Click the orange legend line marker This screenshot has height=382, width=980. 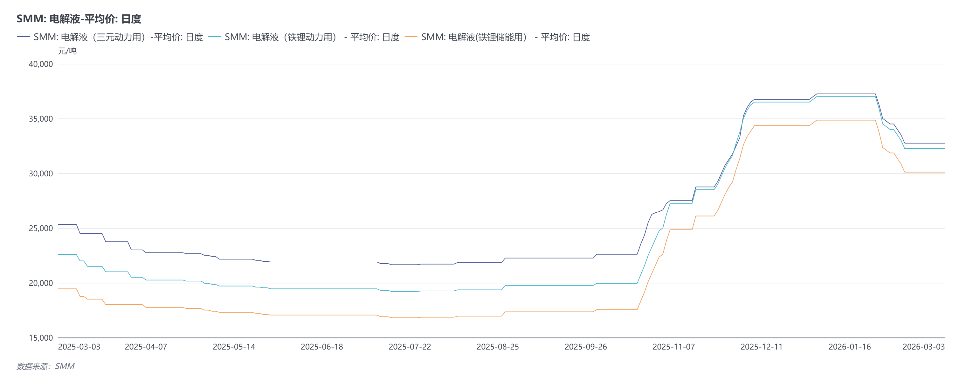click(x=411, y=37)
